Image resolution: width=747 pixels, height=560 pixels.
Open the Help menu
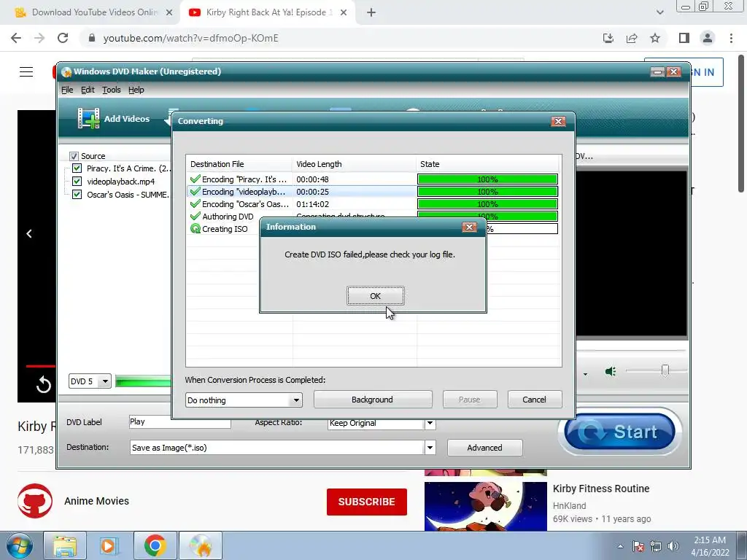pyautogui.click(x=136, y=90)
